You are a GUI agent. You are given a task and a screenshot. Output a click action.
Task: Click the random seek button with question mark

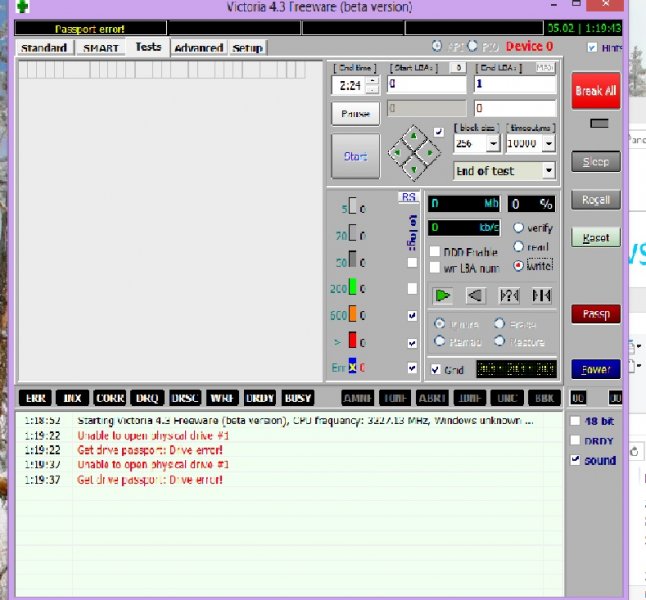(x=509, y=295)
